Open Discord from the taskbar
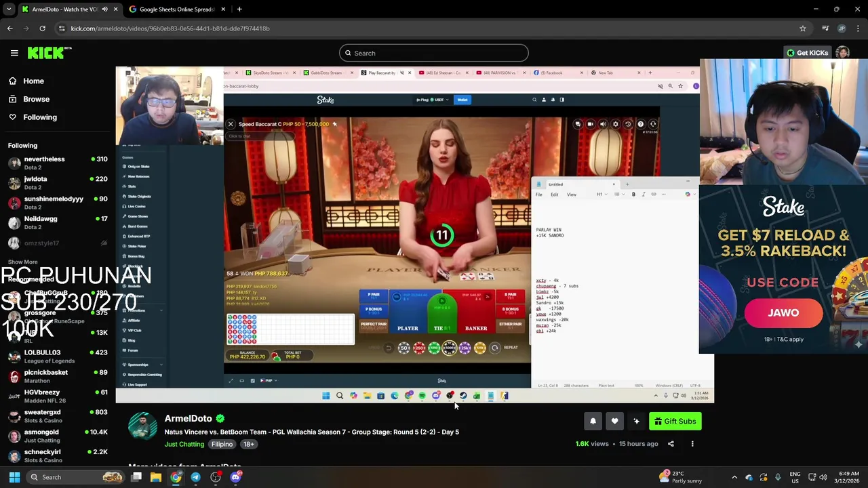 (235, 477)
